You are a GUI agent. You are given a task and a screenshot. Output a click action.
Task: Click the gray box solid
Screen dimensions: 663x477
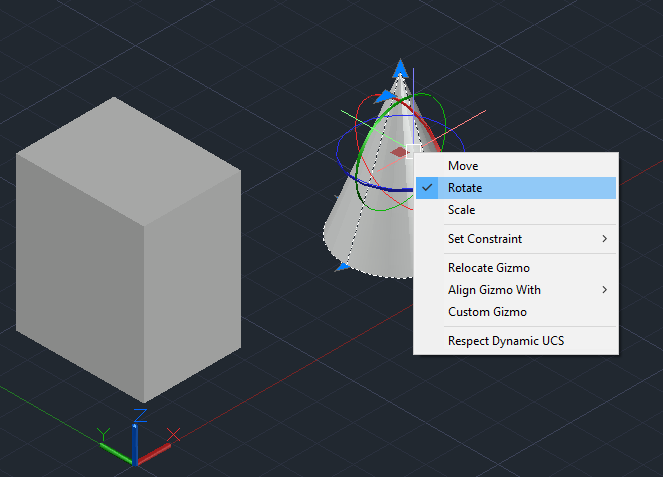(128, 249)
